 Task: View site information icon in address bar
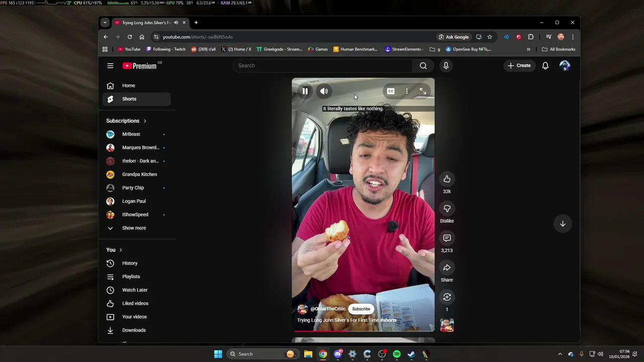[x=156, y=37]
